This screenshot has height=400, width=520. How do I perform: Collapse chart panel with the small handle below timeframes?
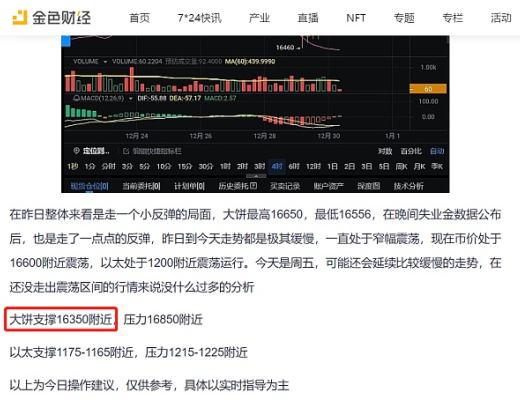(x=256, y=176)
